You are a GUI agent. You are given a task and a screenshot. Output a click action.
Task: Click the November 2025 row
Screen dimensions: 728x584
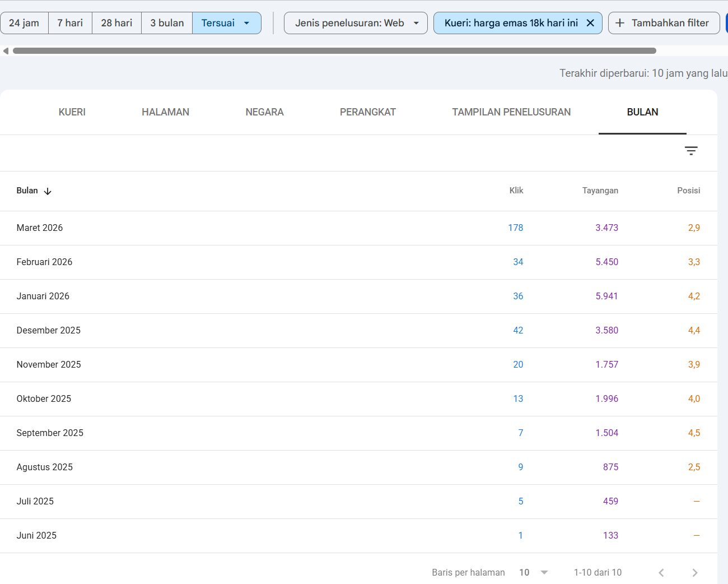click(358, 365)
